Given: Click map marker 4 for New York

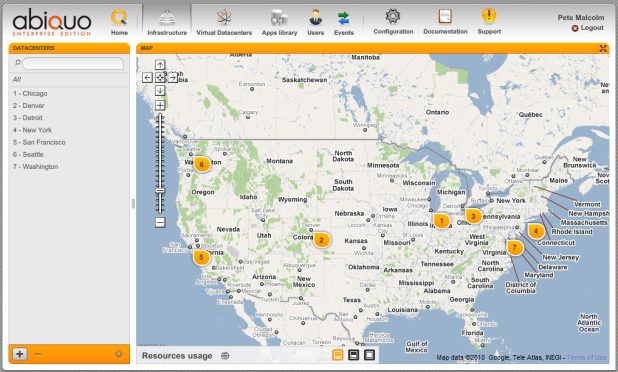Looking at the screenshot, I should tap(536, 231).
